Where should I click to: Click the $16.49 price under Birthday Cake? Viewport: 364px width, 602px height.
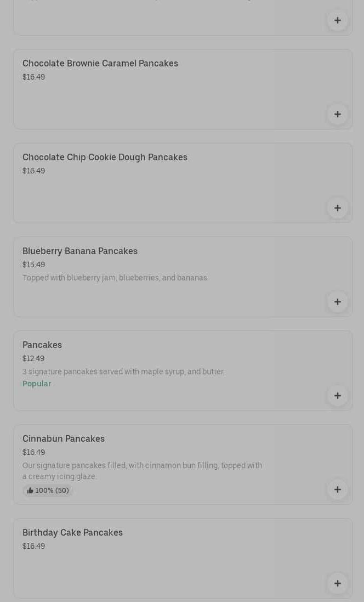tap(33, 547)
